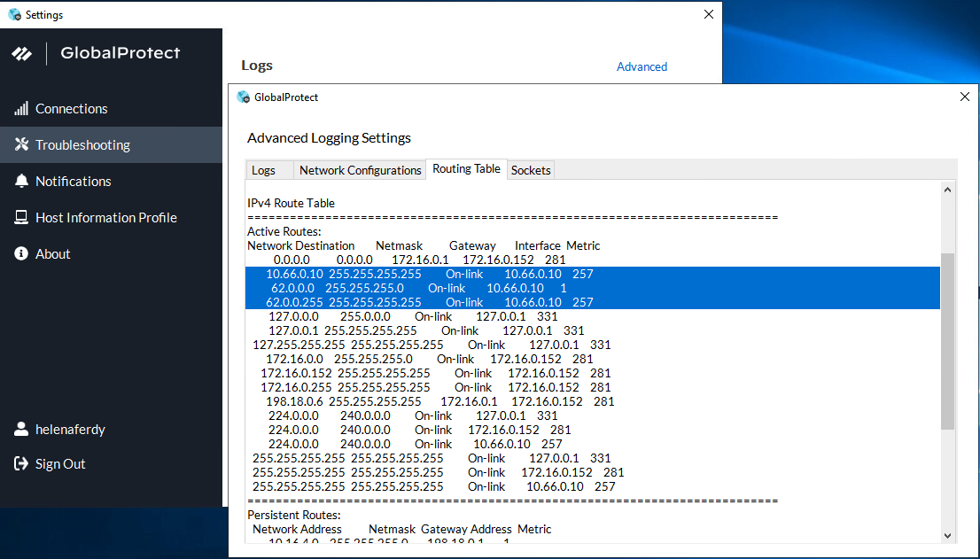
Task: Close the Settings window
Action: 708,14
